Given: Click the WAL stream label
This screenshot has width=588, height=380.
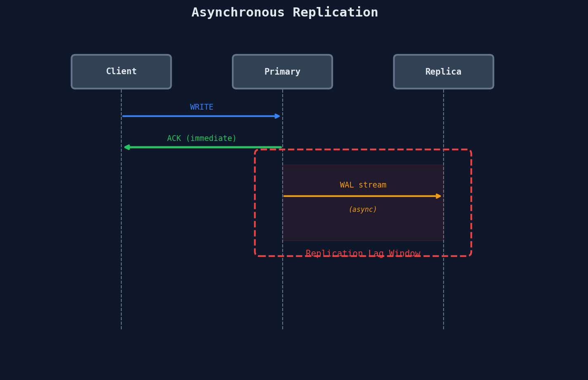Looking at the screenshot, I should click(363, 185).
